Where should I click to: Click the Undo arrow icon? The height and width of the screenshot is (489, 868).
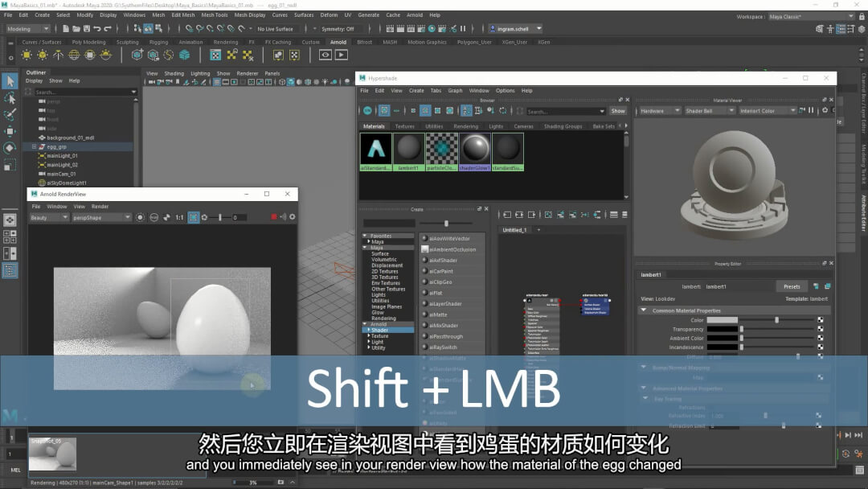tap(97, 29)
